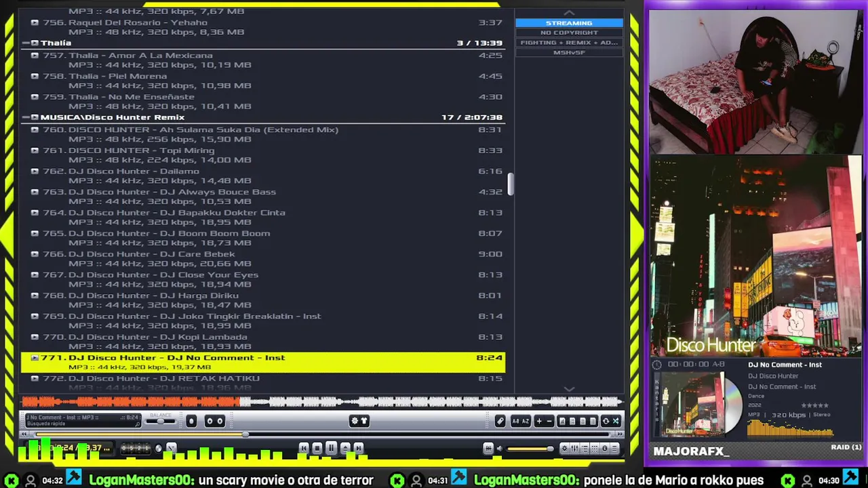The width and height of the screenshot is (868, 488).
Task: Open the equalizer sliders icon
Action: click(574, 448)
